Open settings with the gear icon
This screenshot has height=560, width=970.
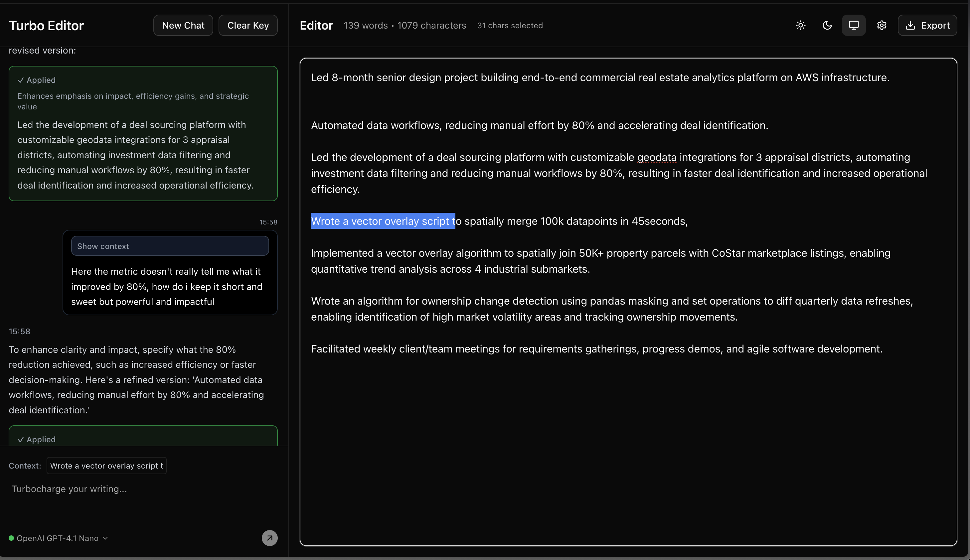[881, 25]
